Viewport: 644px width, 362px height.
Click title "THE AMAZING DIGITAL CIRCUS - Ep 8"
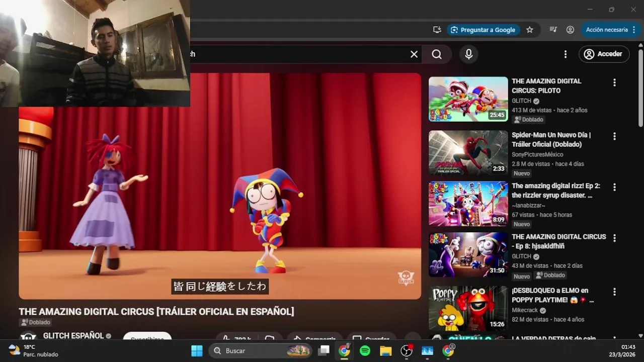tap(559, 241)
